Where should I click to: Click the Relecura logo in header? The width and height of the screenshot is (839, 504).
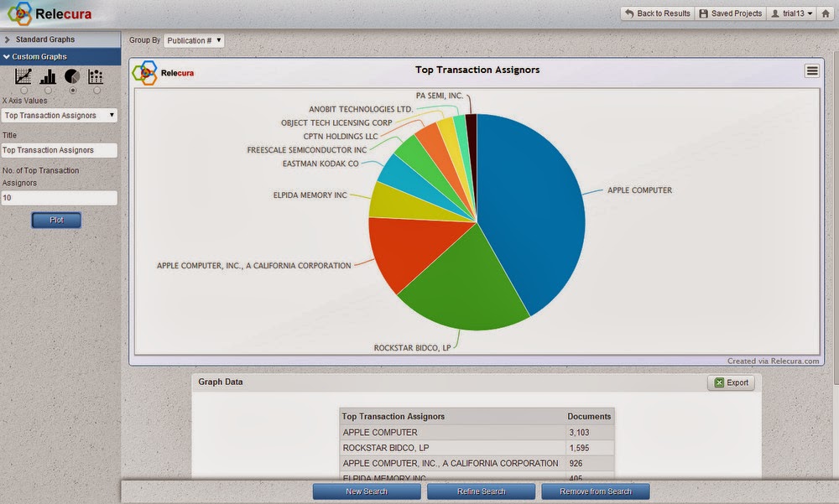point(50,14)
